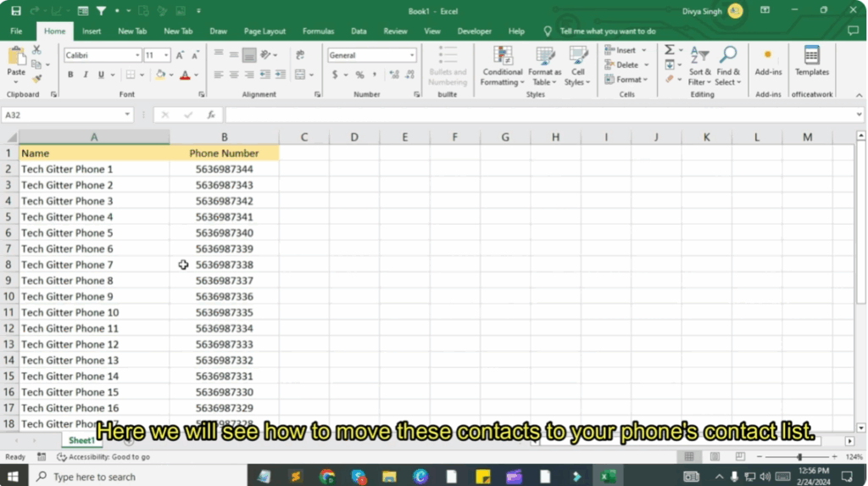Click the Save icon in quick access toolbar
The height and width of the screenshot is (486, 868).
pos(16,10)
